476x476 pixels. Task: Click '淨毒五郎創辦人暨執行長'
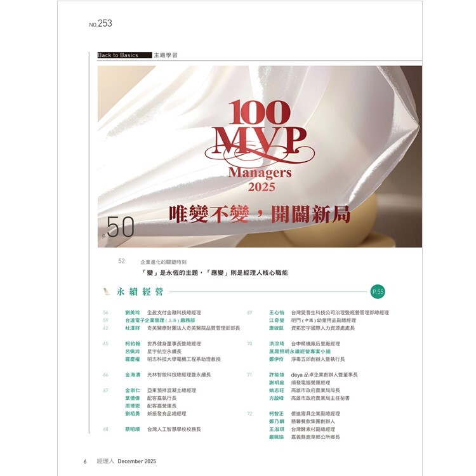coord(318,359)
